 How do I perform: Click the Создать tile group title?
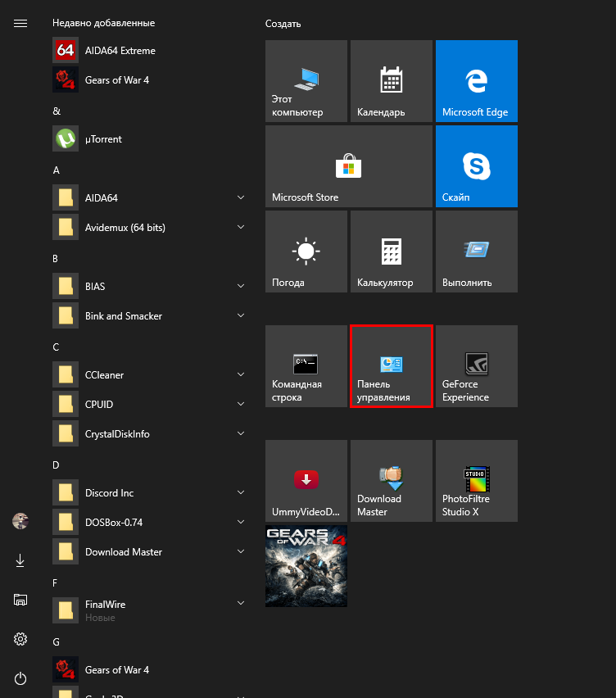pyautogui.click(x=283, y=24)
